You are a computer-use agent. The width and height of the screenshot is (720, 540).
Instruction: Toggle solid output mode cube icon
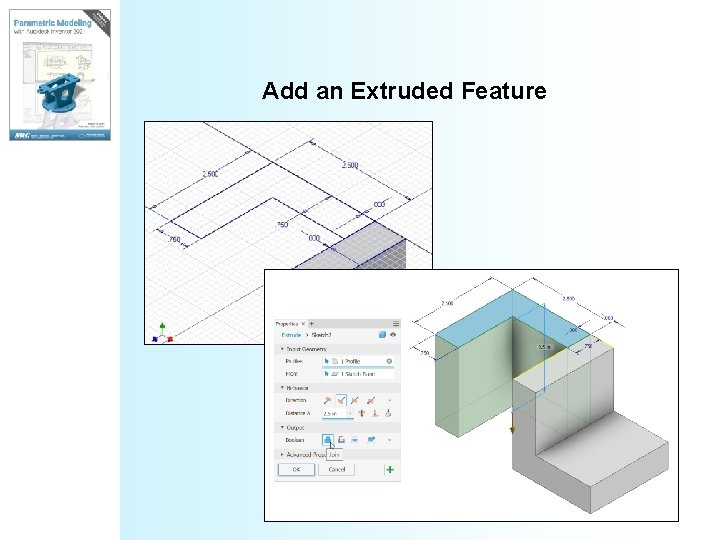382,335
